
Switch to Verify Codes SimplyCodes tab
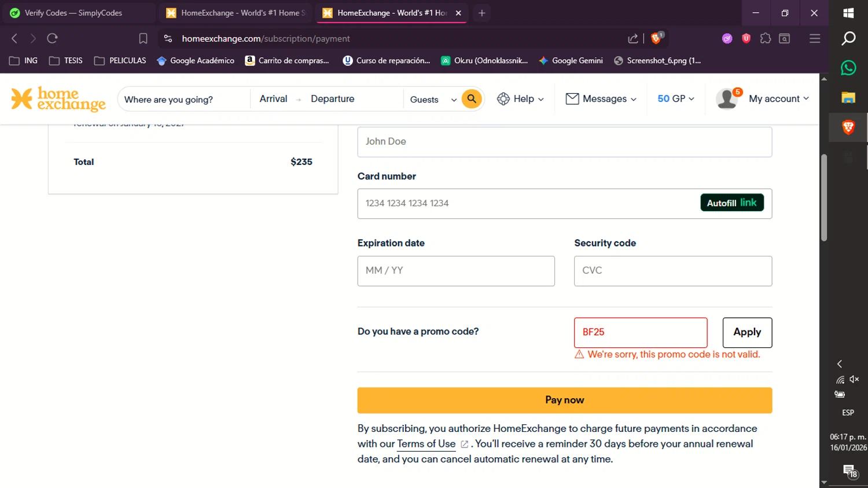[x=78, y=13]
